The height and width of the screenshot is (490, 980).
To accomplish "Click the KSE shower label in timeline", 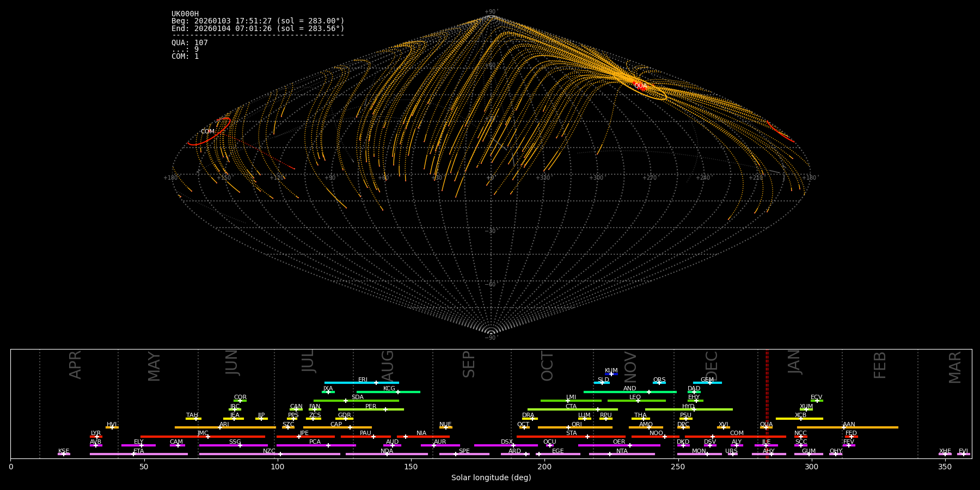I will [64, 451].
